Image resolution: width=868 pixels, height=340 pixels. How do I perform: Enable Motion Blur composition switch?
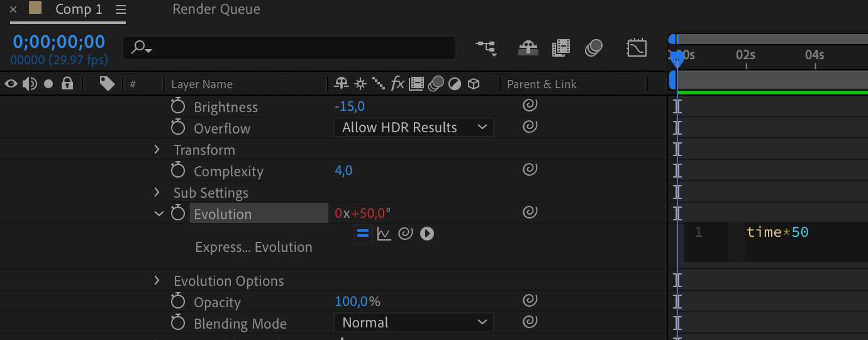[x=594, y=48]
